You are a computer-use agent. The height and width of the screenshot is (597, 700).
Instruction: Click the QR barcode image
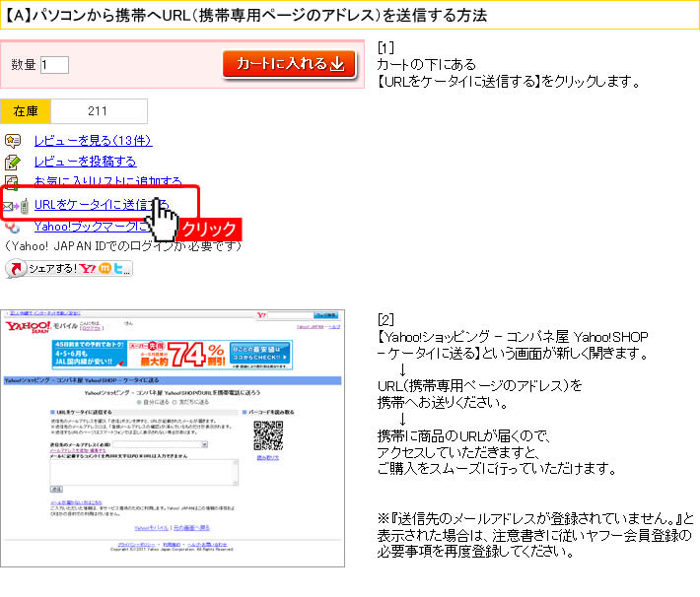268,435
